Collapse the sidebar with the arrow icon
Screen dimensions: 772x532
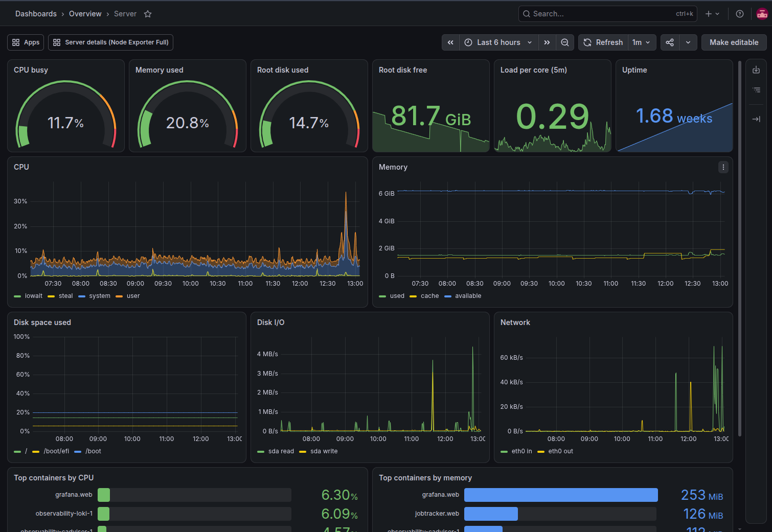pyautogui.click(x=756, y=119)
